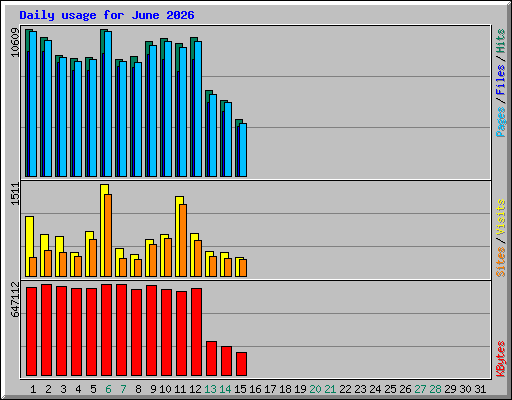Screen dimensions: 512x400
Task: Click the day 6 yellow visits bar
Action: coord(102,230)
